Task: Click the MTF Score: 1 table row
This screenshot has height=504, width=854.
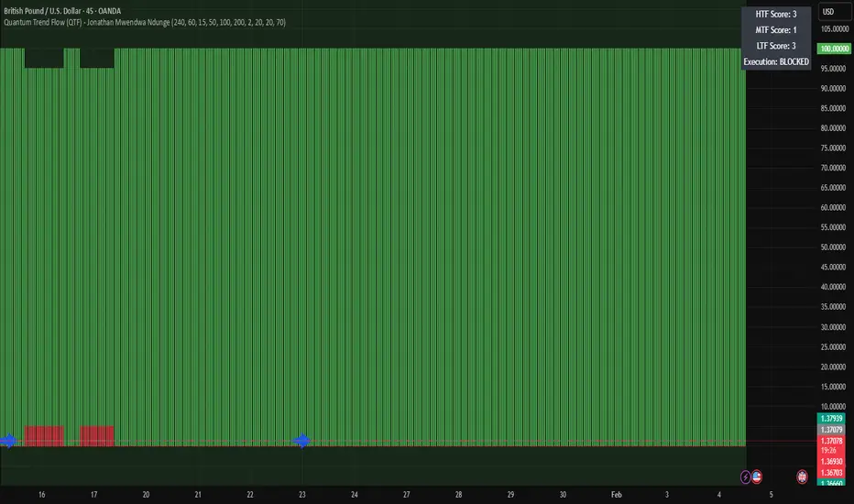Action: (775, 30)
